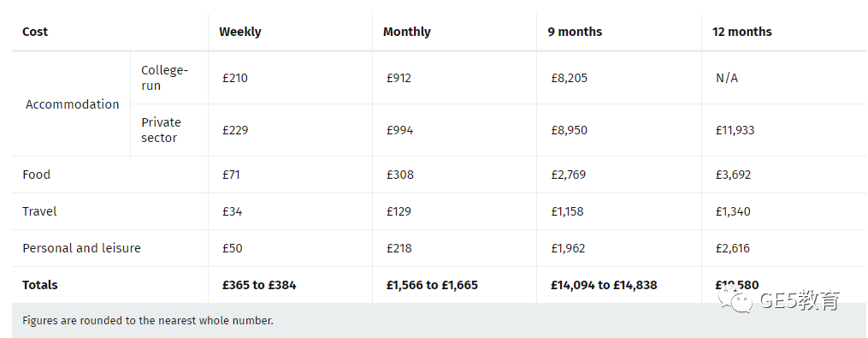Screen dimensions: 868x338
Task: Click the WeChat logo watermark icon
Action: [735, 300]
